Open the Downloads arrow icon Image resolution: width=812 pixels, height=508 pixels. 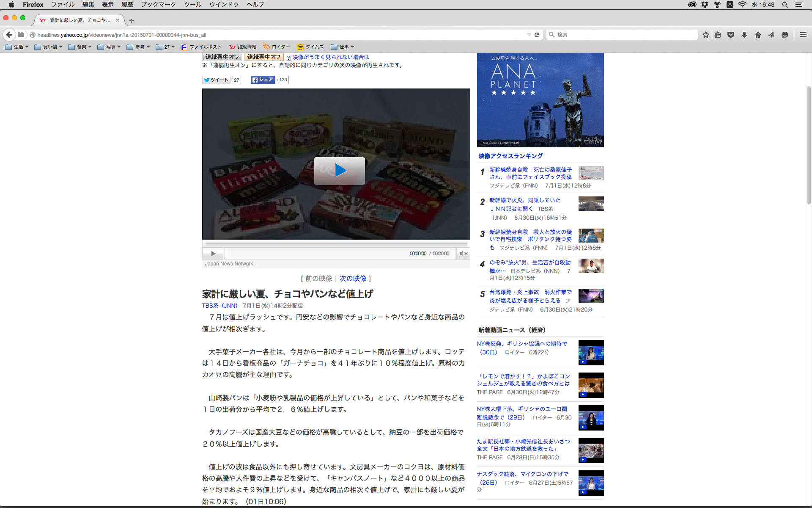click(744, 35)
